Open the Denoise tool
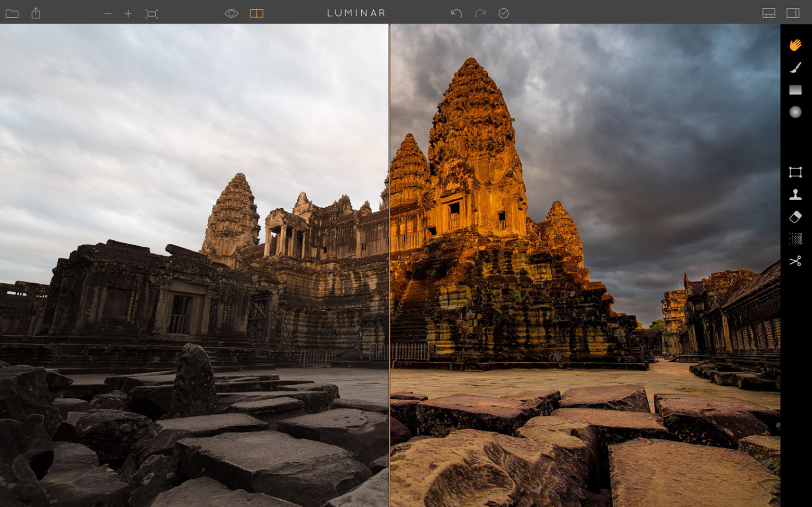This screenshot has height=507, width=812. pyautogui.click(x=795, y=238)
